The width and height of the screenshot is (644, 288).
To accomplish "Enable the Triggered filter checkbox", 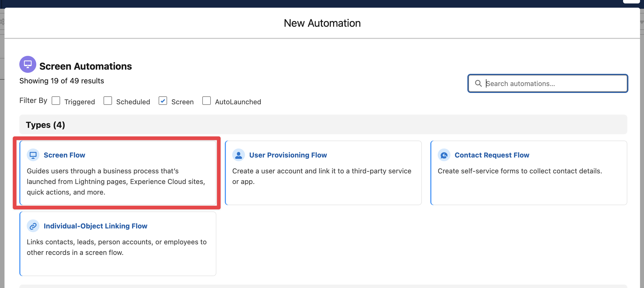I will click(x=56, y=101).
